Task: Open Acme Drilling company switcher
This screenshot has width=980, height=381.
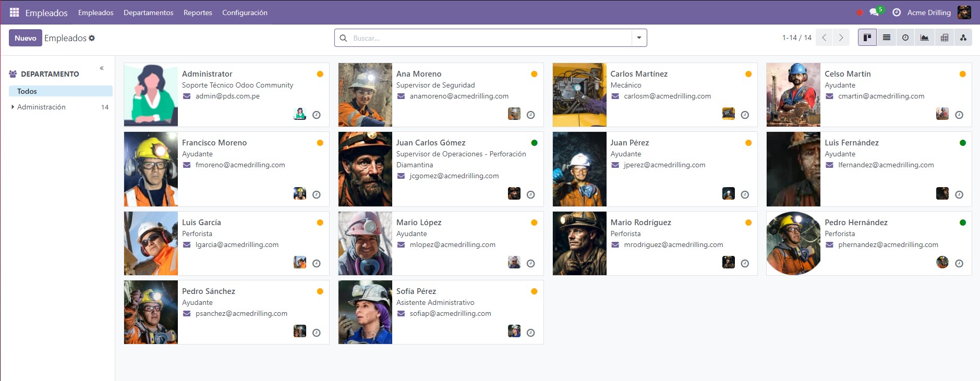Action: [x=929, y=13]
